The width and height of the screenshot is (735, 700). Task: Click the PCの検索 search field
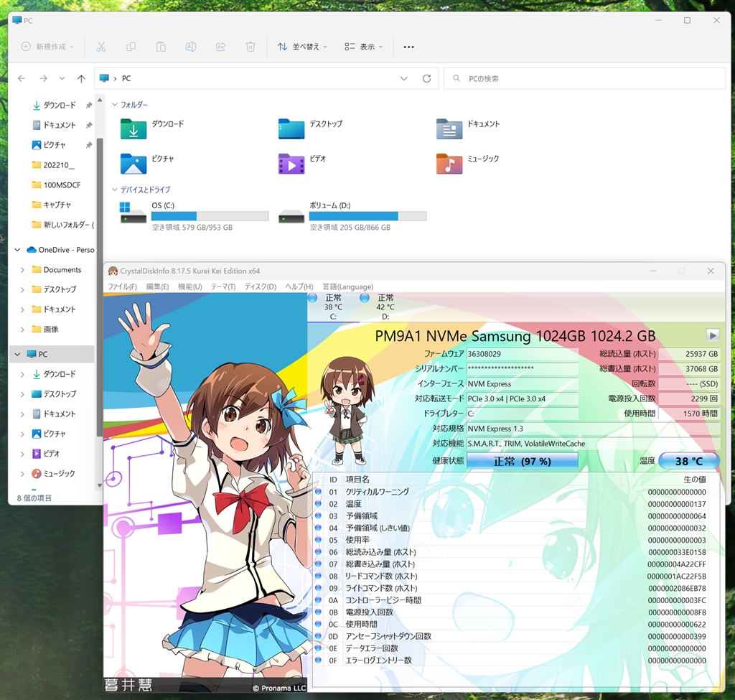coord(584,78)
